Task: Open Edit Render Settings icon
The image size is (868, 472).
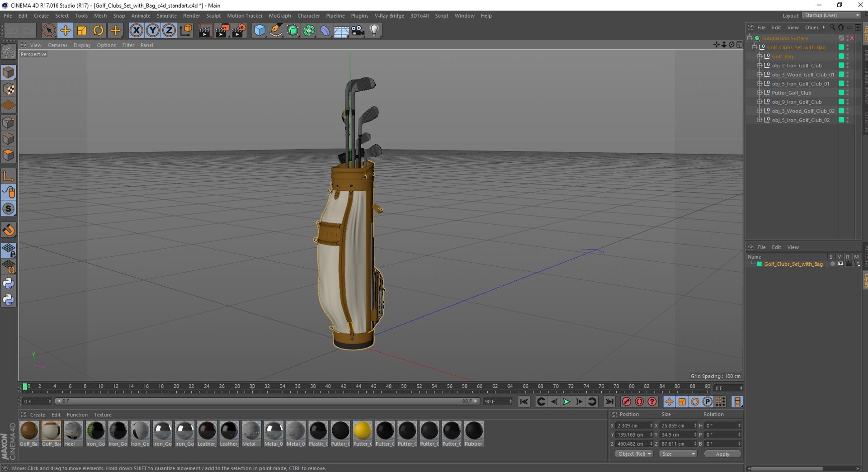Action: coord(239,30)
